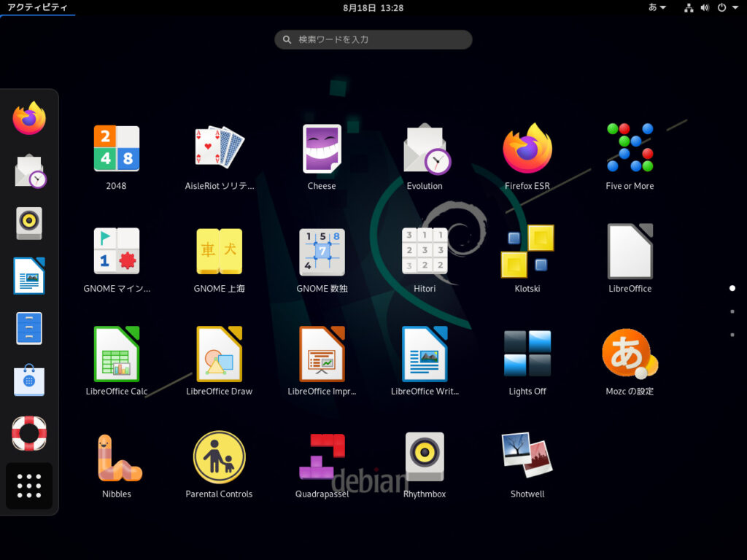Image resolution: width=747 pixels, height=560 pixels.
Task: Start the Klotski puzzle game
Action: point(527,252)
